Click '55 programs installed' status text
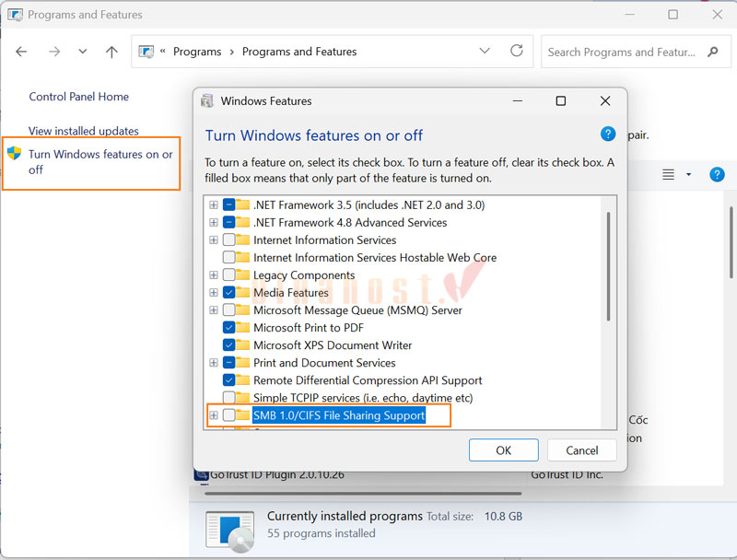Image resolution: width=737 pixels, height=560 pixels. (322, 533)
